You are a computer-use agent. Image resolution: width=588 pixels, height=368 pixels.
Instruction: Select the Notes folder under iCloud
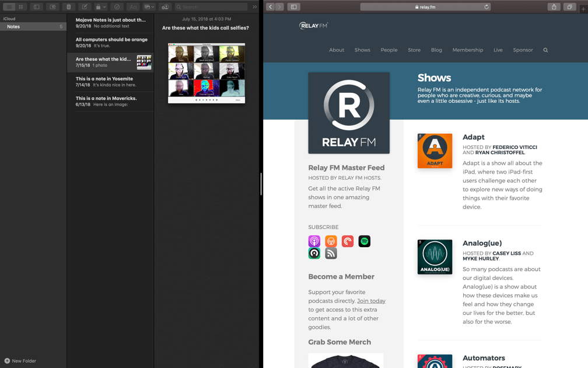point(33,27)
